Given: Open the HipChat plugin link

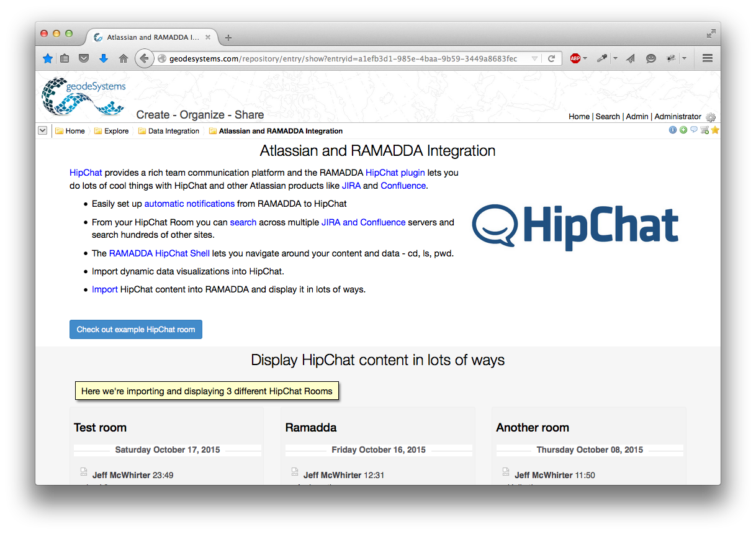Looking at the screenshot, I should coord(395,173).
